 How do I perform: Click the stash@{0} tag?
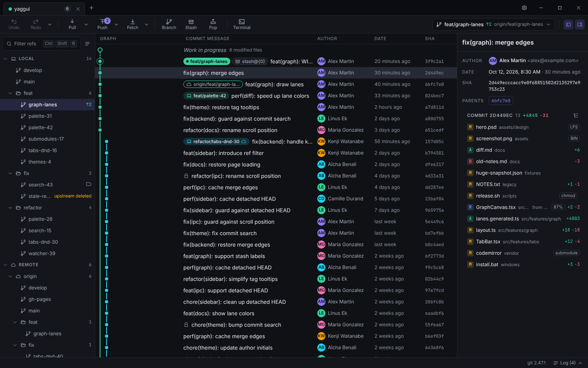tap(250, 61)
